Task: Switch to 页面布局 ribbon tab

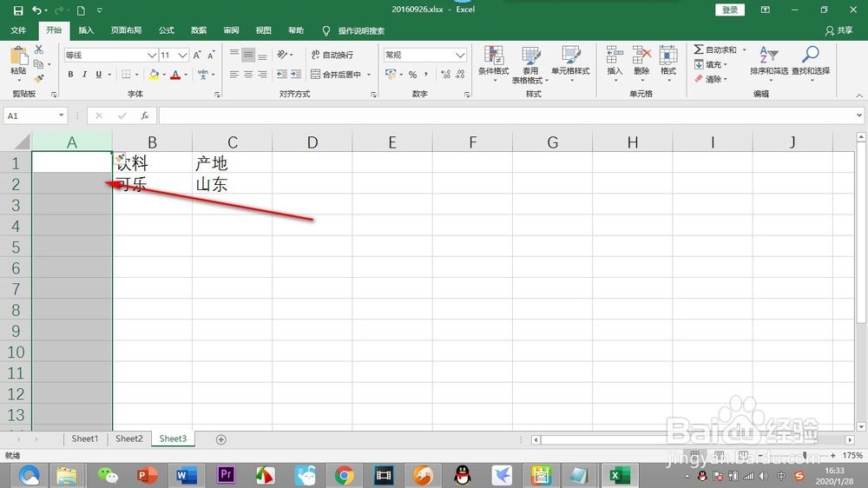Action: (x=126, y=30)
